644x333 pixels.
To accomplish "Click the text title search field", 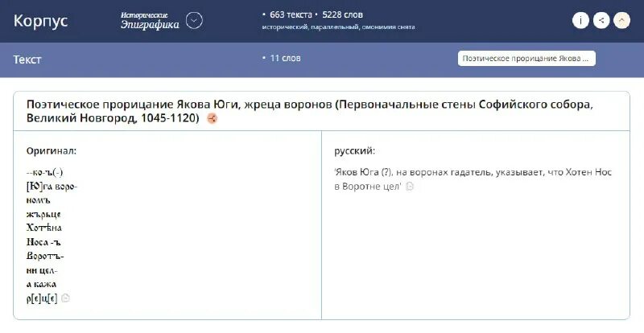I will pyautogui.click(x=526, y=58).
